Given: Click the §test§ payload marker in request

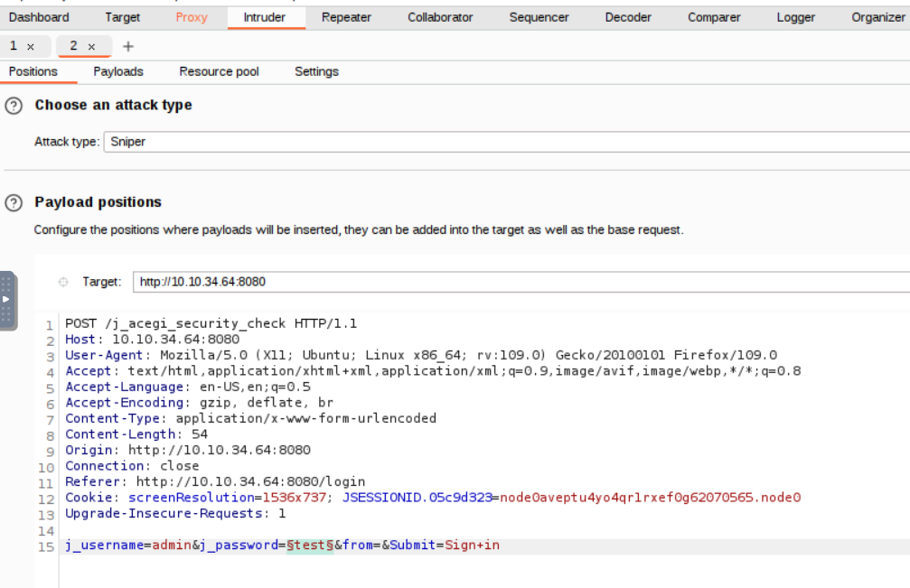Looking at the screenshot, I should 310,546.
